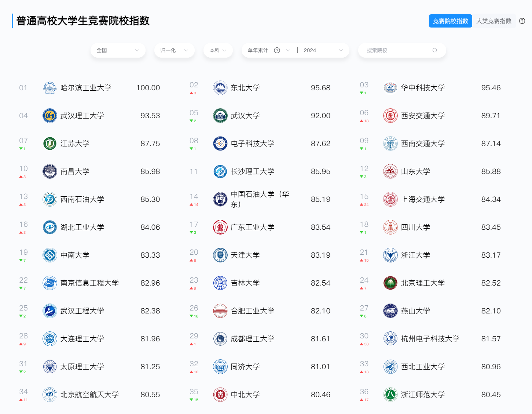Click the 长沙理工大学 logo icon

point(220,171)
